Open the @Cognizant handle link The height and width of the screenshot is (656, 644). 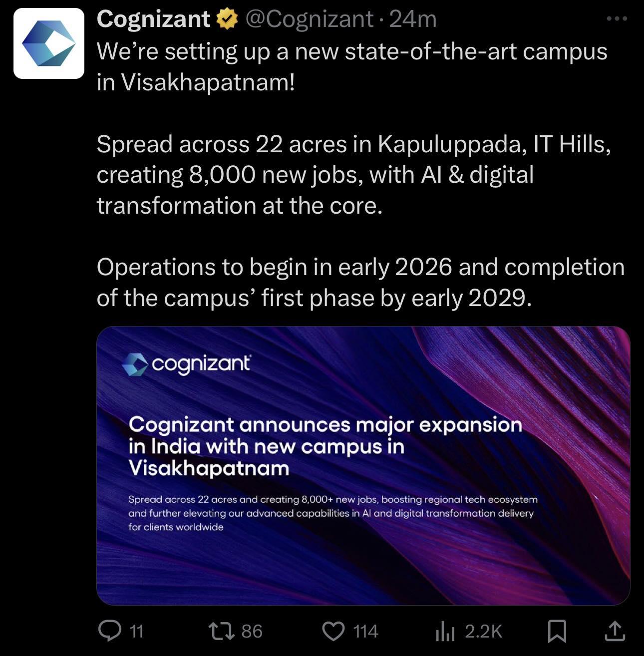point(309,19)
